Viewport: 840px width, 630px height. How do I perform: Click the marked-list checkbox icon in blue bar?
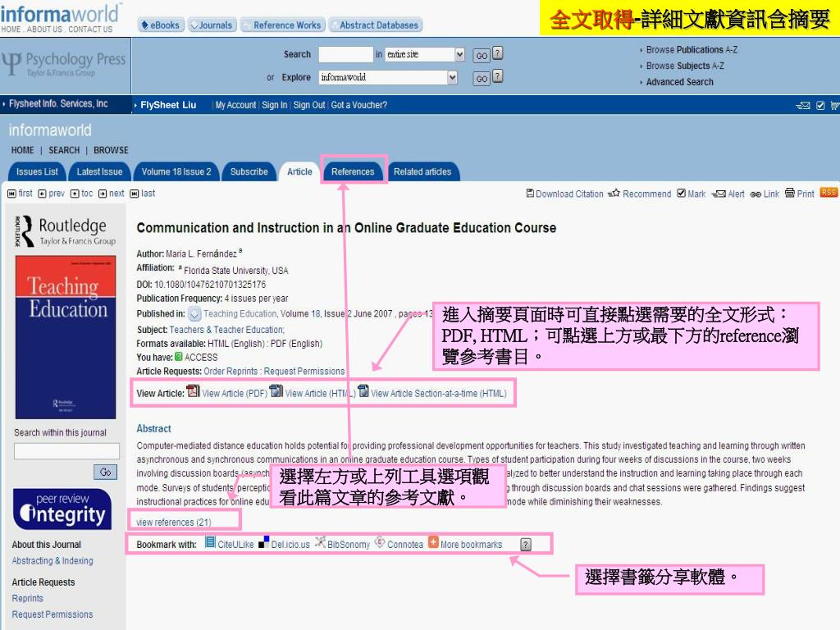(820, 106)
